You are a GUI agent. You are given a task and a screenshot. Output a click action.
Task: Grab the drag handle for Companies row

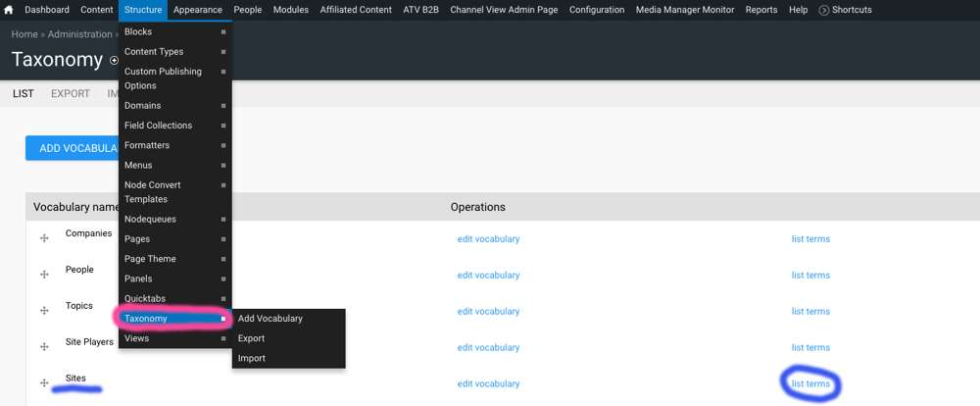coord(44,238)
